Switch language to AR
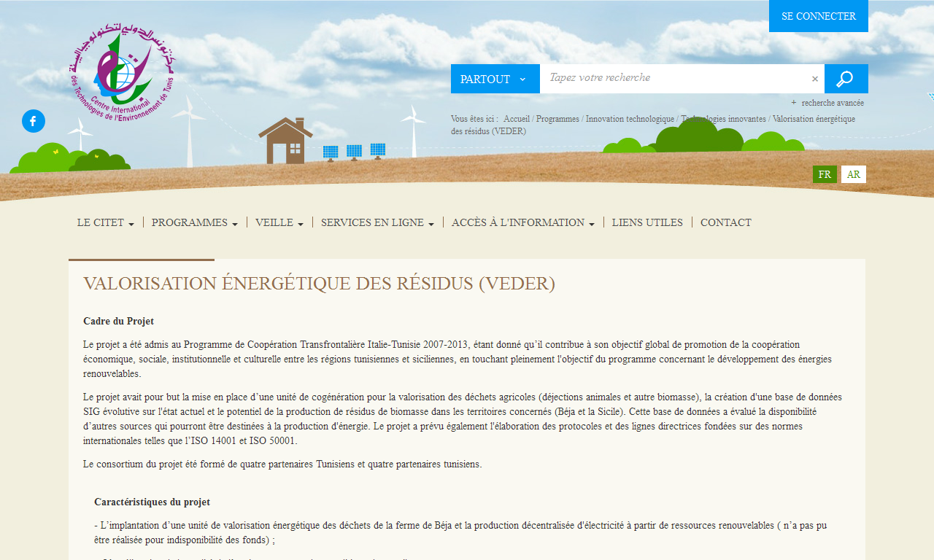Screen dimensions: 934x560 coord(854,174)
